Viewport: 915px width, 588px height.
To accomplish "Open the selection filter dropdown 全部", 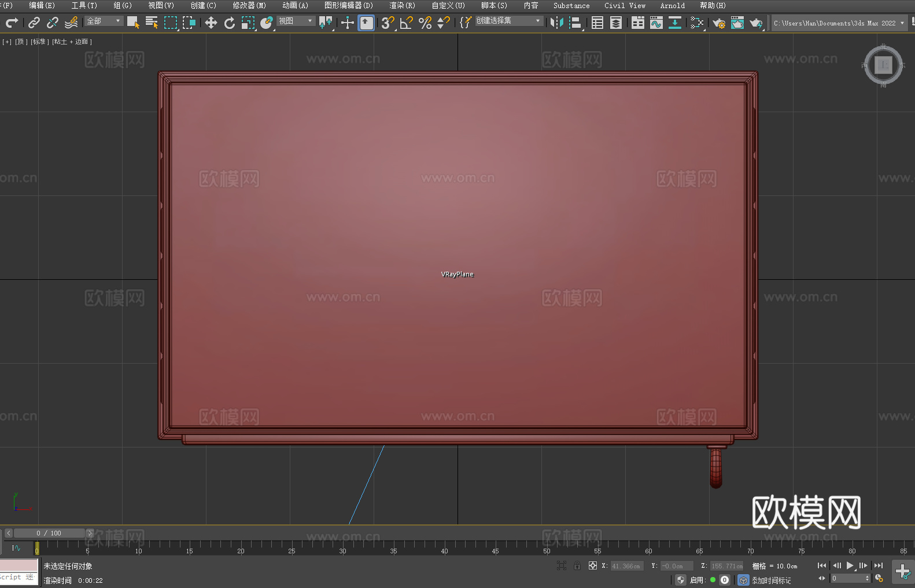I will click(104, 21).
